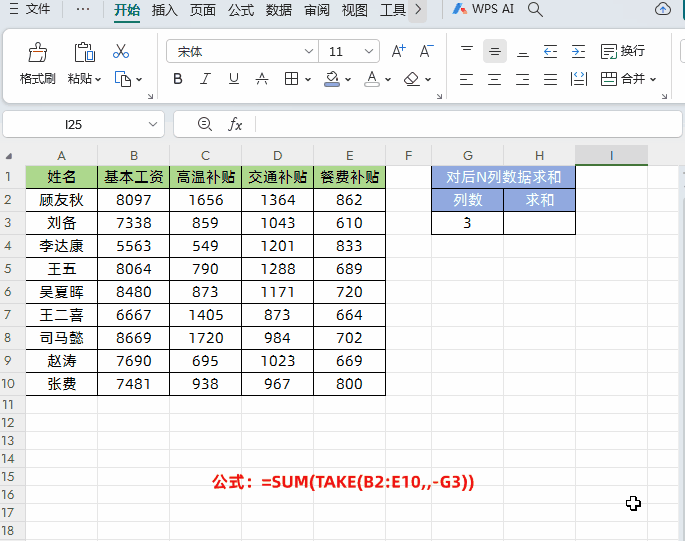Viewport: 685px width, 541px height.
Task: Switch to the 视图 tab
Action: pos(354,10)
